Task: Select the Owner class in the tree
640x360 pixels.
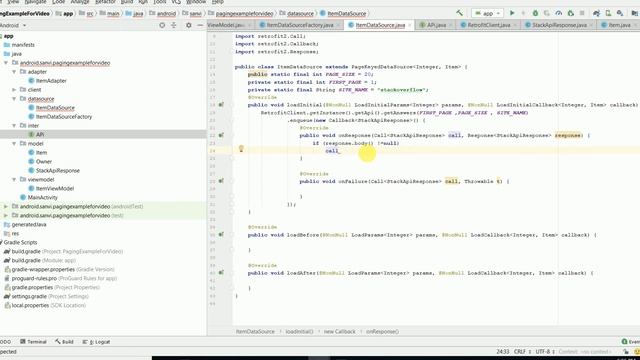Action: coord(40,162)
